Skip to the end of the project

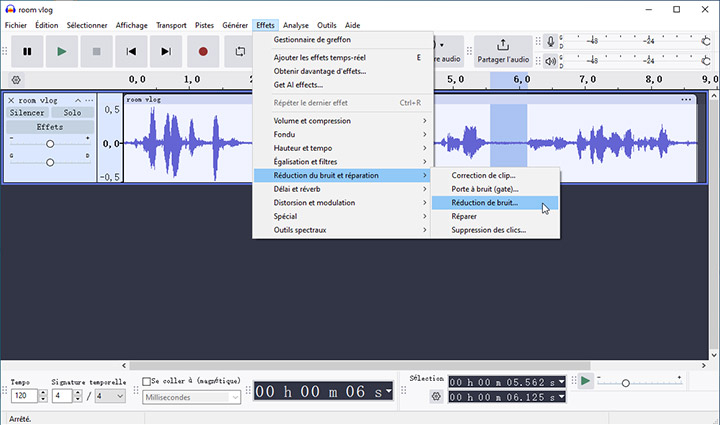[x=167, y=51]
